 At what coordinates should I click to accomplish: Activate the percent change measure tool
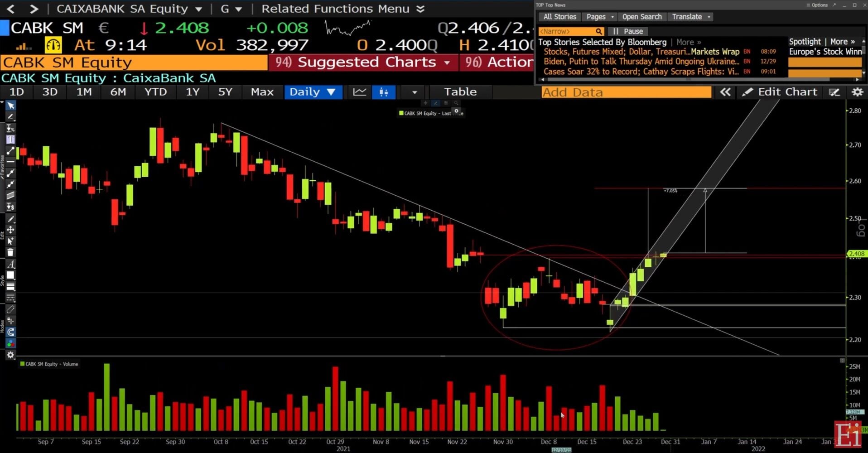tap(10, 128)
